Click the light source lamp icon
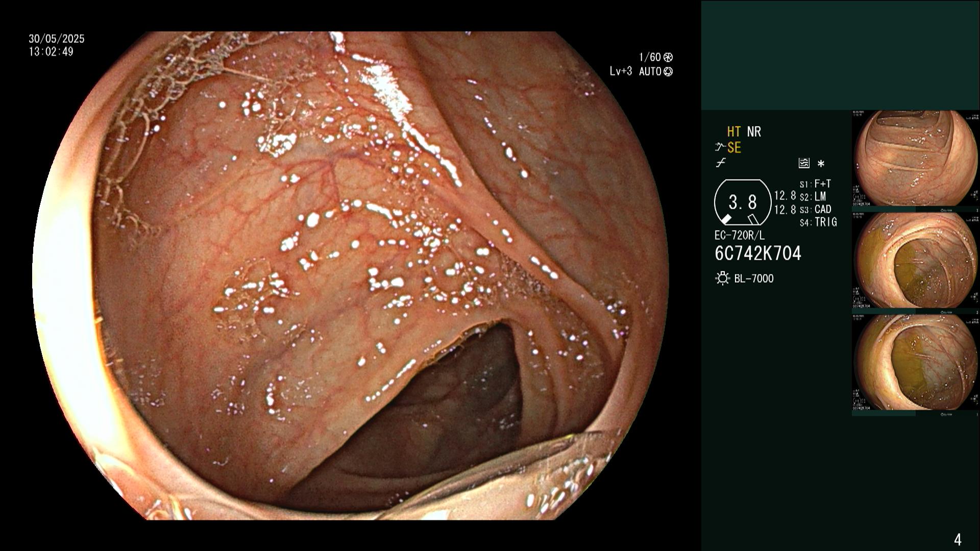Image resolution: width=980 pixels, height=551 pixels. click(x=722, y=279)
